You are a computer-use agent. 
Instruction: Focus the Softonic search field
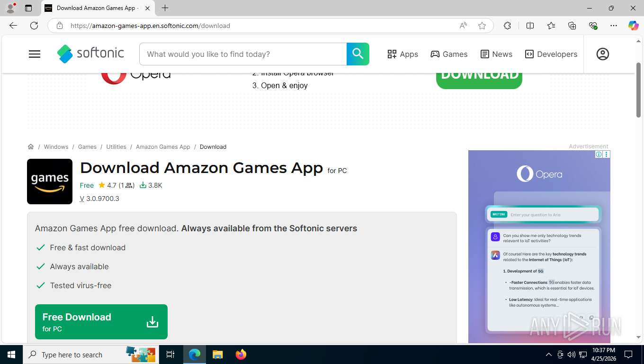click(243, 54)
